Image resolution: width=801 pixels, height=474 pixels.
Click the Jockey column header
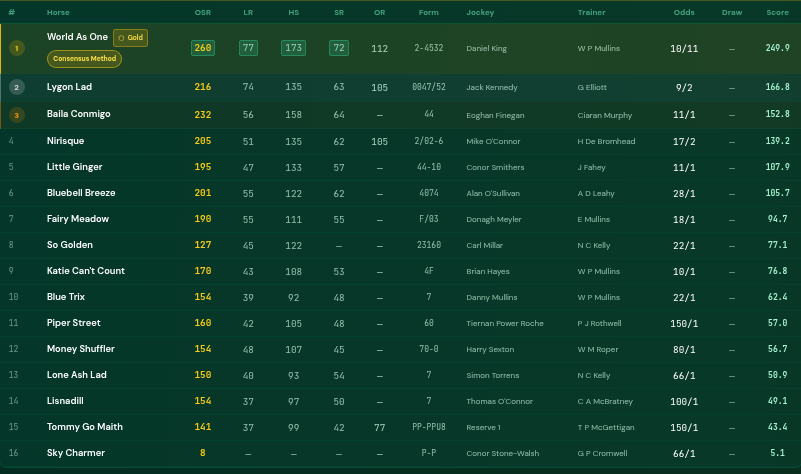click(x=480, y=12)
